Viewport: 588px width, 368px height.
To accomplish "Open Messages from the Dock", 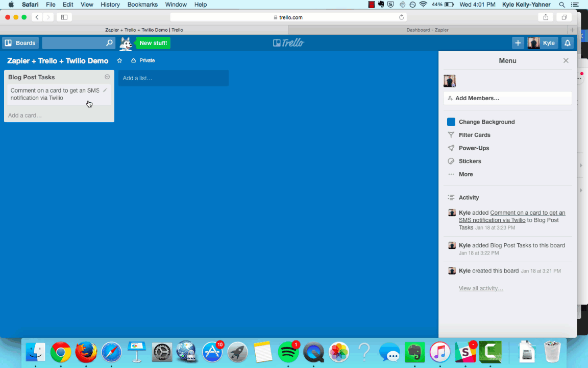I will point(389,352).
